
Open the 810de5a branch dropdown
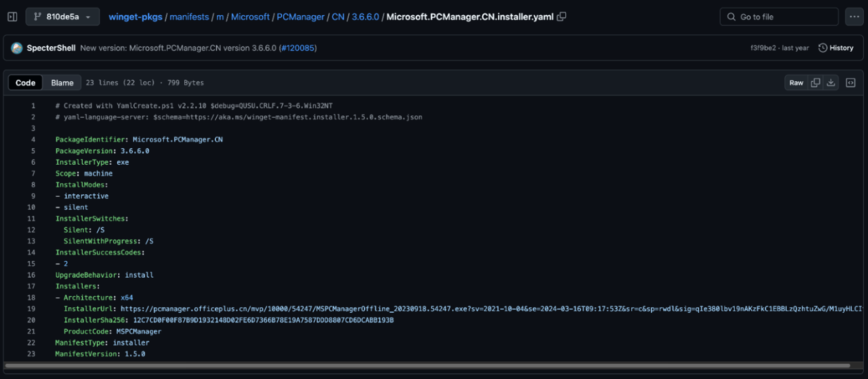63,17
